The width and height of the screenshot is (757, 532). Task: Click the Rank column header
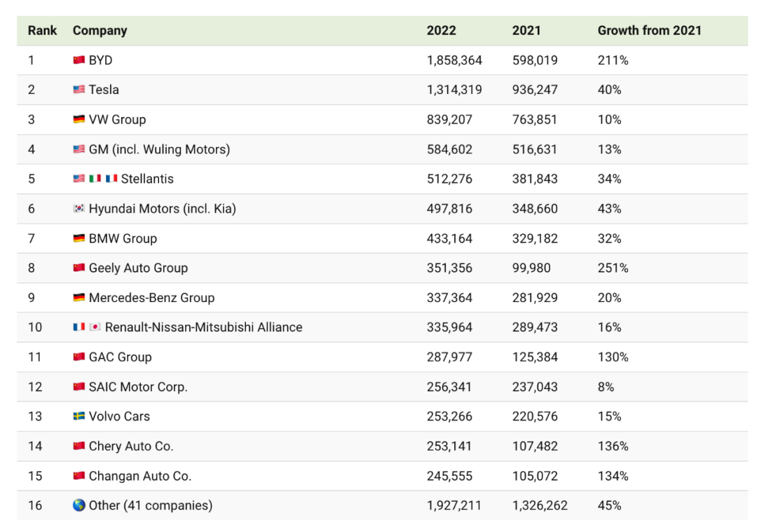[42, 31]
